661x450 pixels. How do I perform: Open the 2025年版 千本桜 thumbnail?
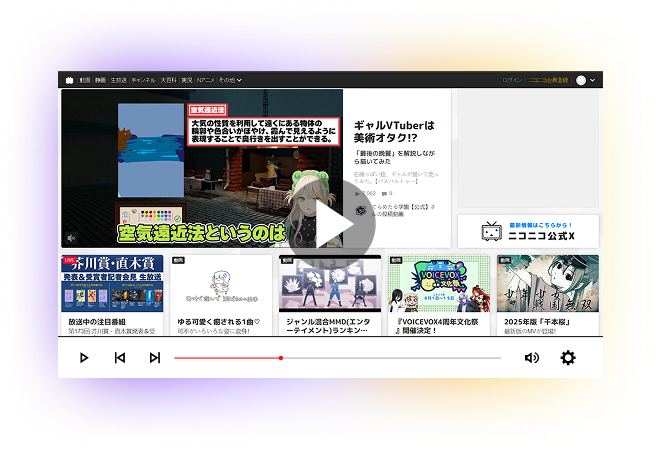tap(548, 283)
